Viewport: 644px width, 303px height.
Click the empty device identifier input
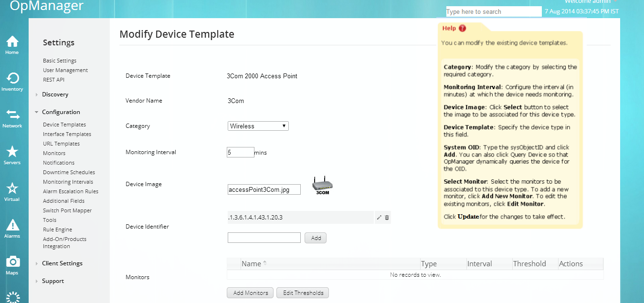tap(264, 238)
